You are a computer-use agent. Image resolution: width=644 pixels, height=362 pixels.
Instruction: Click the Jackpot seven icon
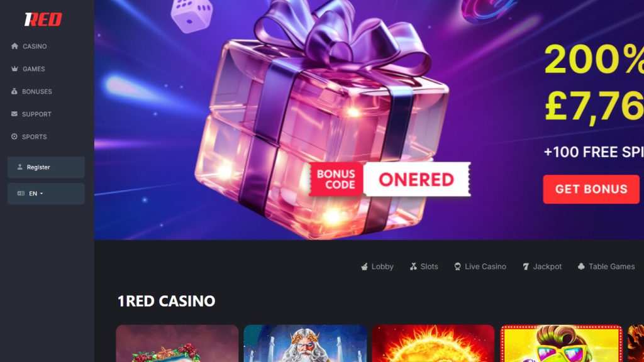[526, 266]
